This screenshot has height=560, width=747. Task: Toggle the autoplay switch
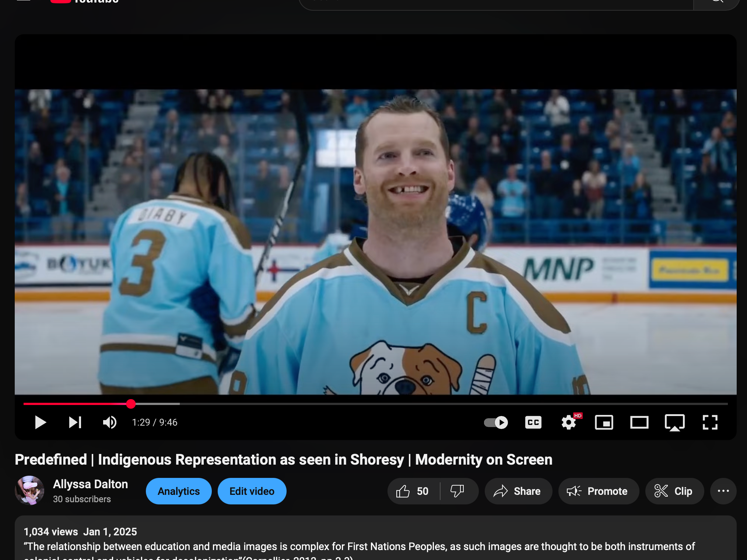pos(496,422)
